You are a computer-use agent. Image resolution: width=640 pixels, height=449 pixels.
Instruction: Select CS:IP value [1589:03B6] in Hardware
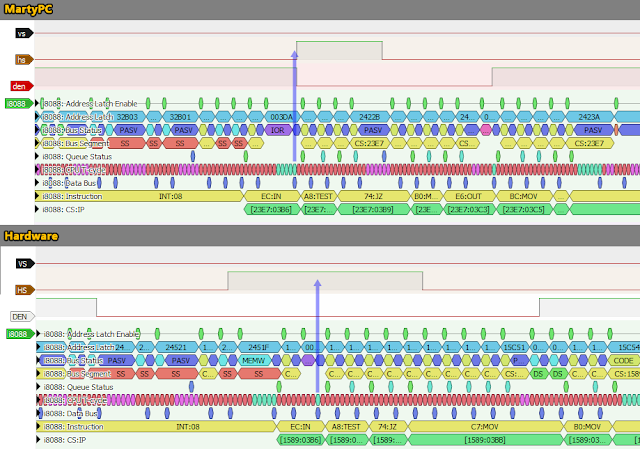pyautogui.click(x=300, y=440)
